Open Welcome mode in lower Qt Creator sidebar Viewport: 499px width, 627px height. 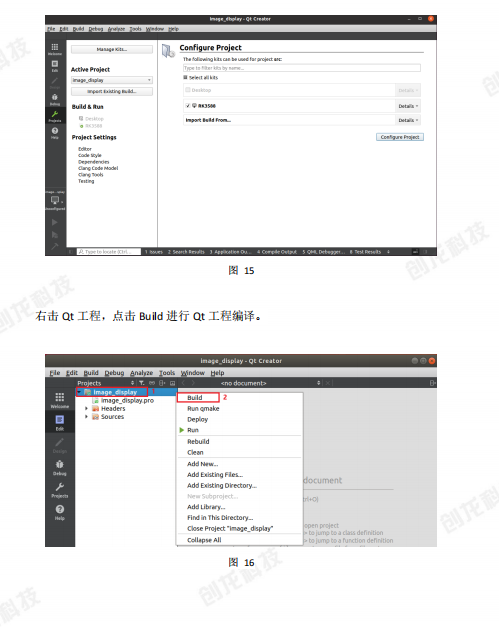(60, 400)
